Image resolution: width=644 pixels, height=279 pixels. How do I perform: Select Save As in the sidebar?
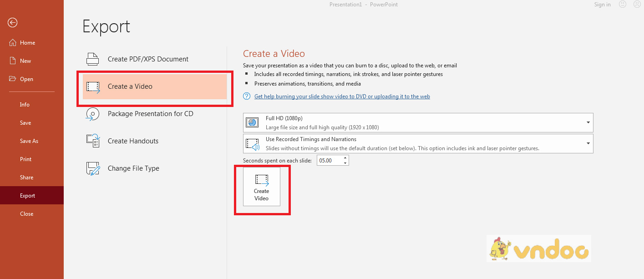[x=29, y=141]
